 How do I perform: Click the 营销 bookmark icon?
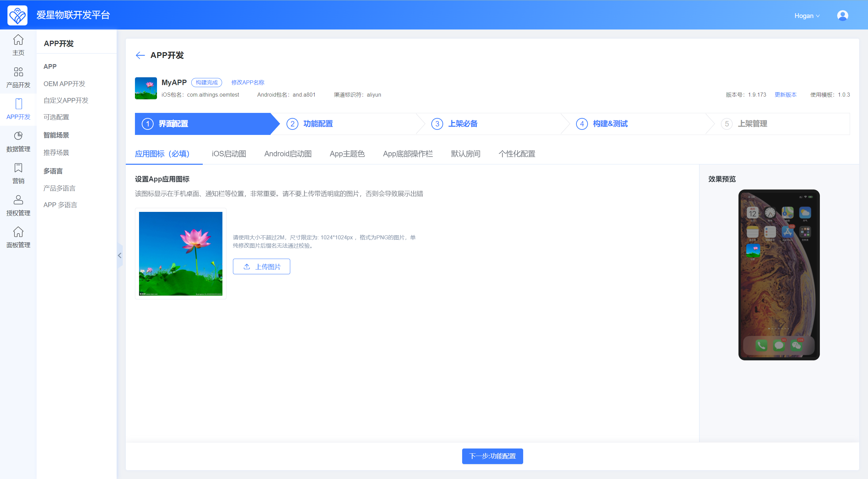(x=18, y=168)
